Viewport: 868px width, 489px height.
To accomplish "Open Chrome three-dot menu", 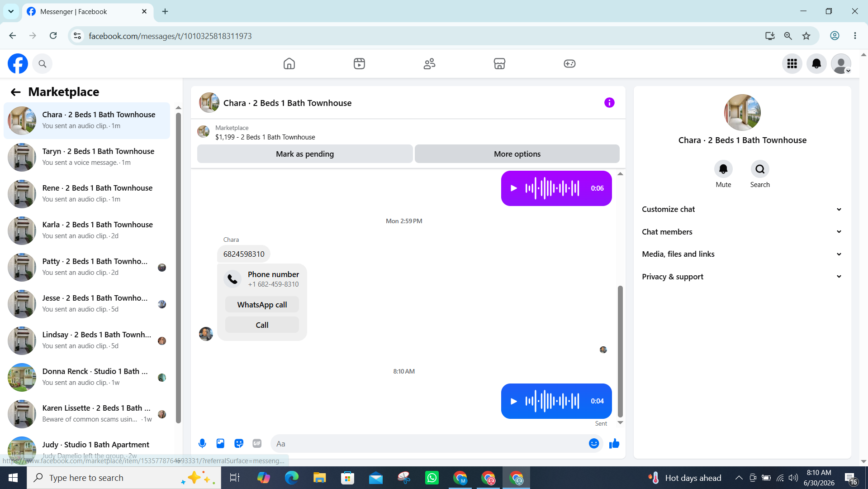I will (855, 36).
